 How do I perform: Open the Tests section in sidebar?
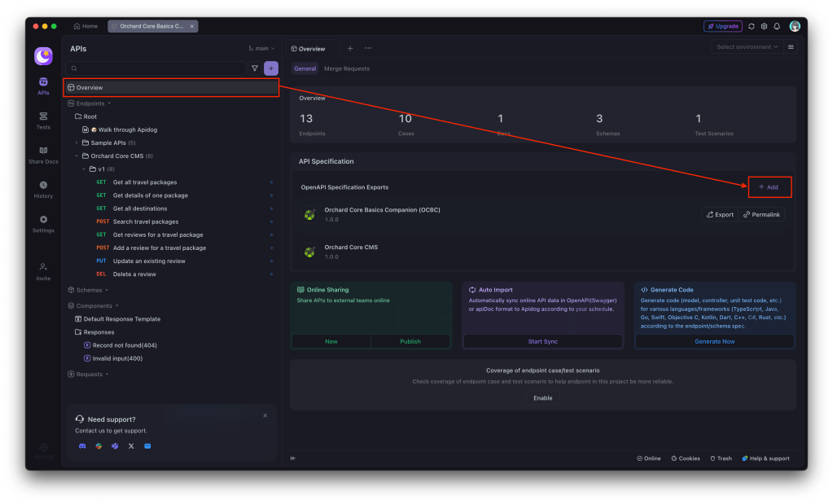point(43,120)
